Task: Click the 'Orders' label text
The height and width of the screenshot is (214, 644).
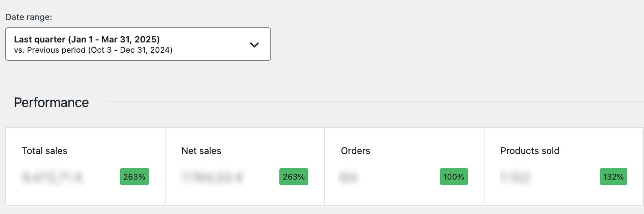Action: click(355, 151)
